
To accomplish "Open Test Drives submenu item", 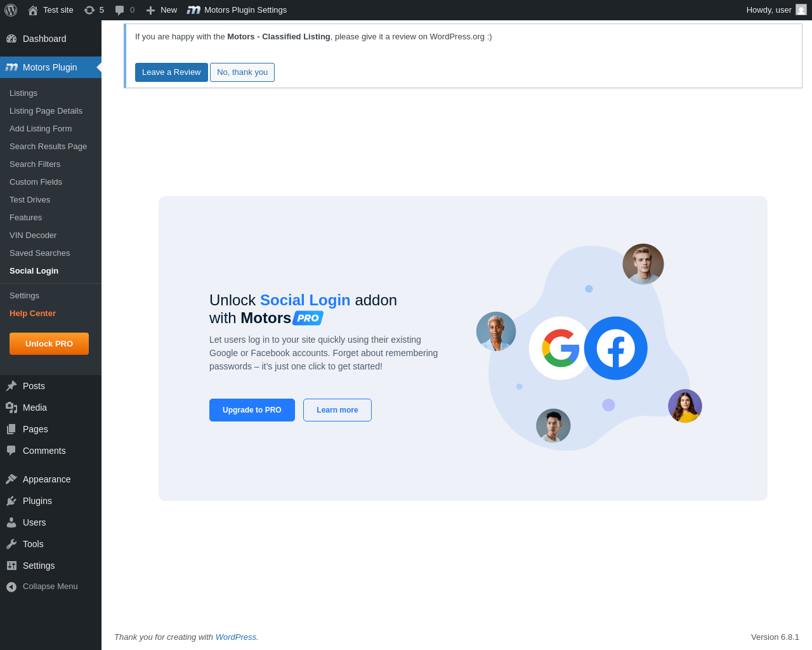I will coord(30,200).
